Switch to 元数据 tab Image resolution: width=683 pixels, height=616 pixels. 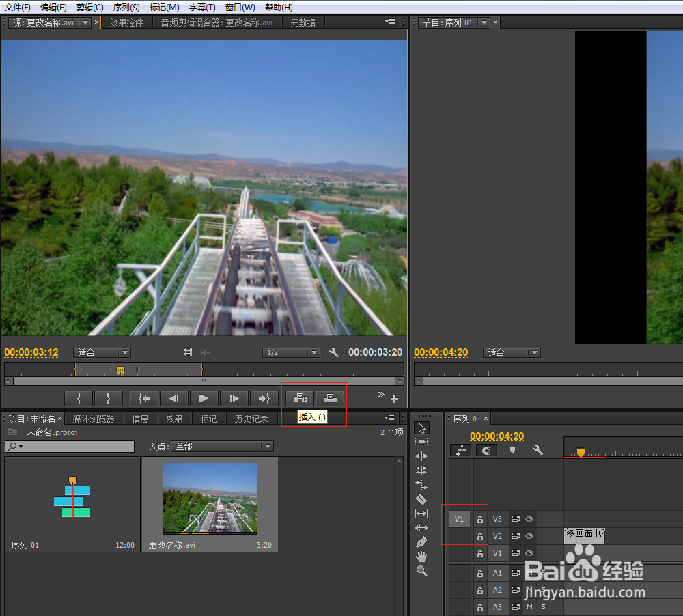[303, 23]
